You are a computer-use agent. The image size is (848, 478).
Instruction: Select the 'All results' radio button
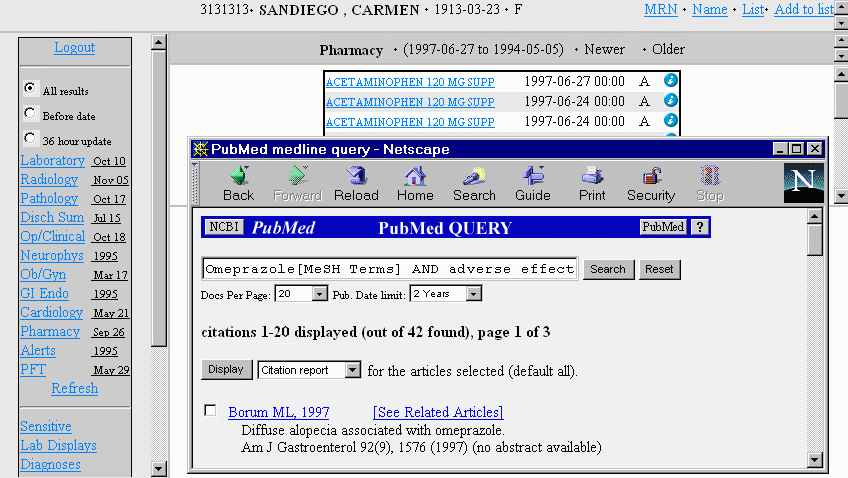point(30,89)
